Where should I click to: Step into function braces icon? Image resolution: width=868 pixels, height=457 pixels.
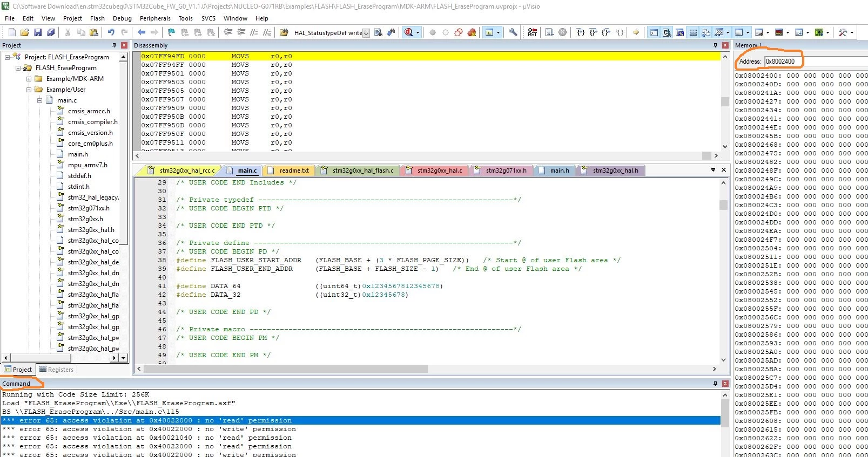(x=580, y=32)
